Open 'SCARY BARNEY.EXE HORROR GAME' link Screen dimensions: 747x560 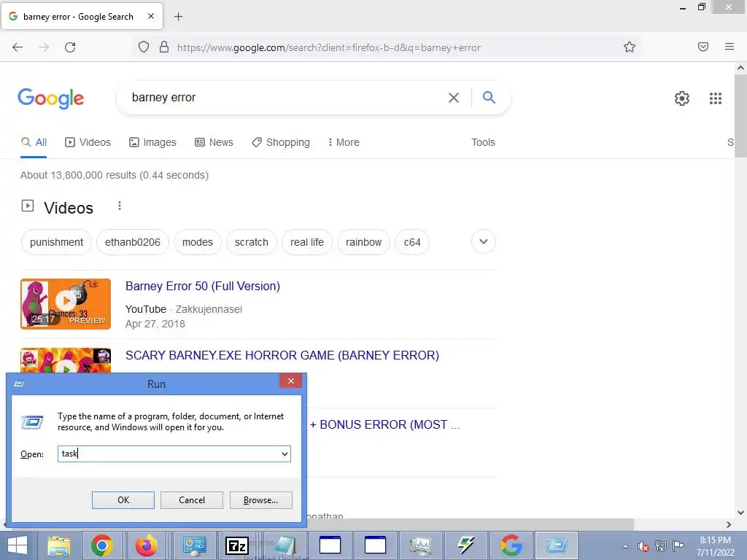282,355
